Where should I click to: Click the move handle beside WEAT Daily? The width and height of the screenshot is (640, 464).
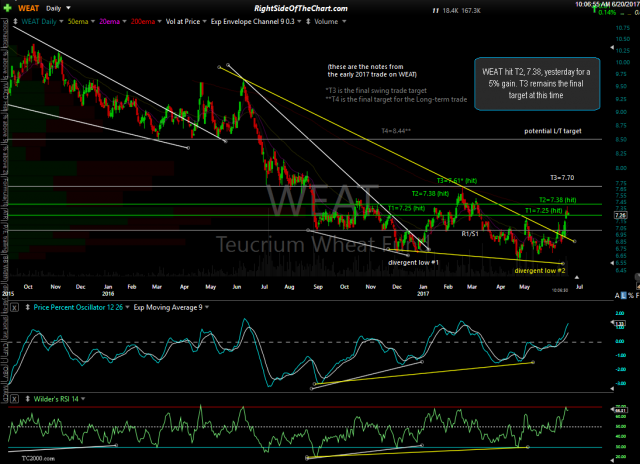(16, 22)
